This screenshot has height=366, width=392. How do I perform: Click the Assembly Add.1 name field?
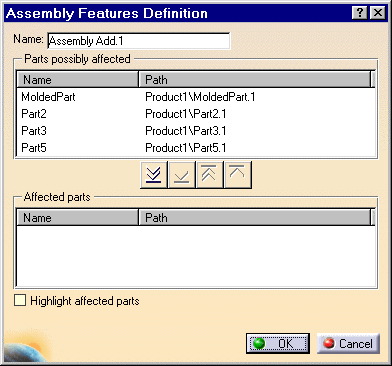click(x=139, y=41)
